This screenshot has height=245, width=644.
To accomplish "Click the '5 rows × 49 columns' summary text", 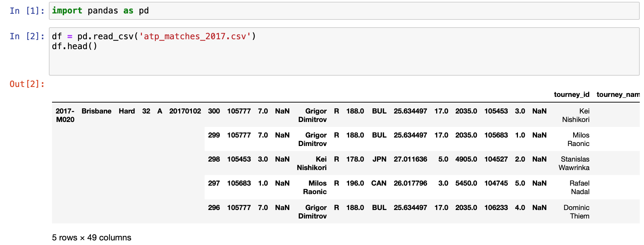I will (92, 238).
